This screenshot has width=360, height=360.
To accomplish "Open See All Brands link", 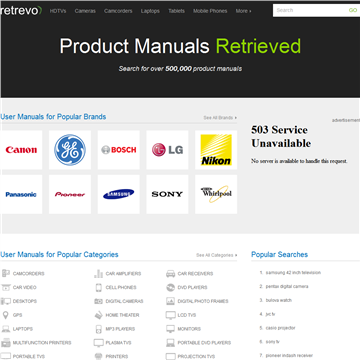I will pos(220,118).
